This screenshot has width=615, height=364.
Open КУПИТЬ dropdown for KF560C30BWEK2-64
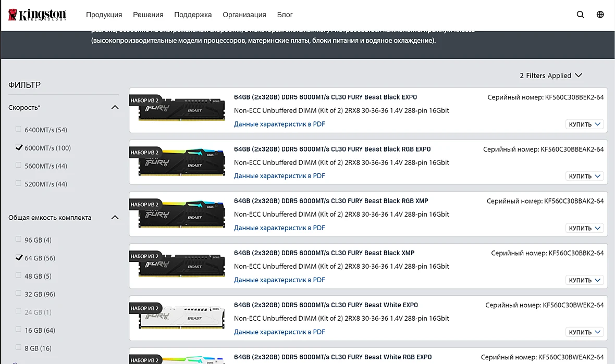pyautogui.click(x=584, y=332)
